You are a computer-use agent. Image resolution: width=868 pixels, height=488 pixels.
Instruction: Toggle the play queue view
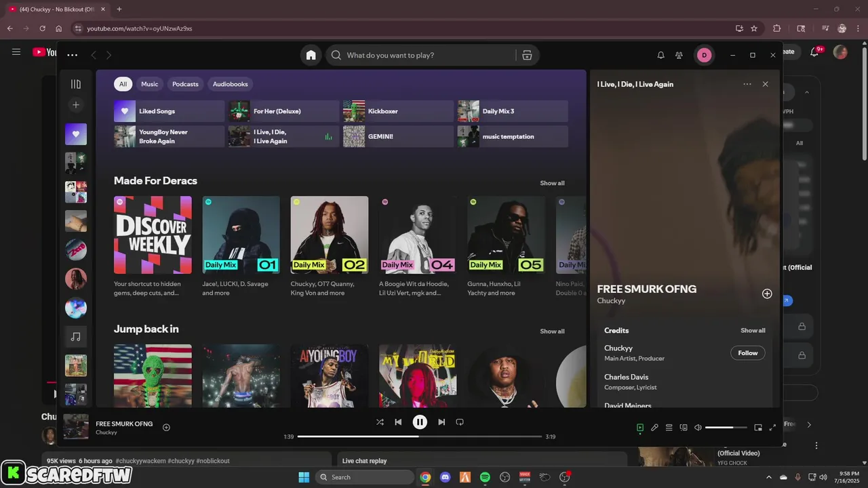(669, 428)
